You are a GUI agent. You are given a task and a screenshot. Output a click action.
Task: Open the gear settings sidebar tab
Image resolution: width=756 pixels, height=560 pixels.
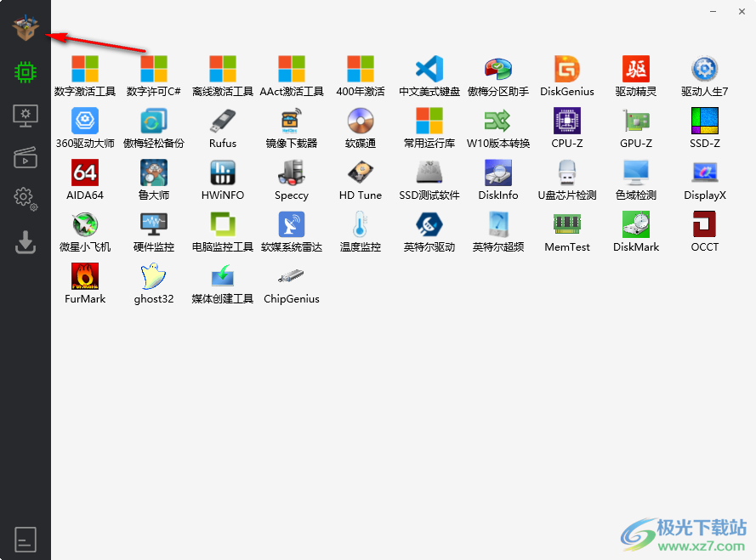point(25,199)
